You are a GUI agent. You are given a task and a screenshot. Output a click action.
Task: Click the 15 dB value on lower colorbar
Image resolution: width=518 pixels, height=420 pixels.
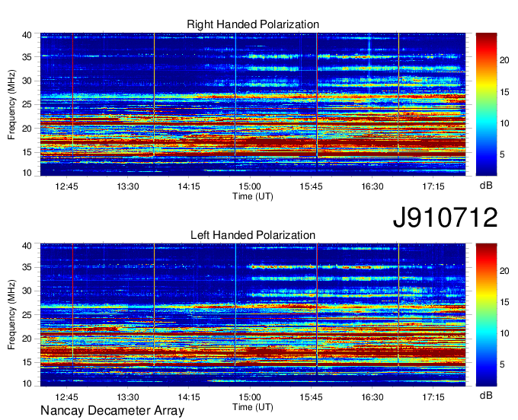click(504, 302)
